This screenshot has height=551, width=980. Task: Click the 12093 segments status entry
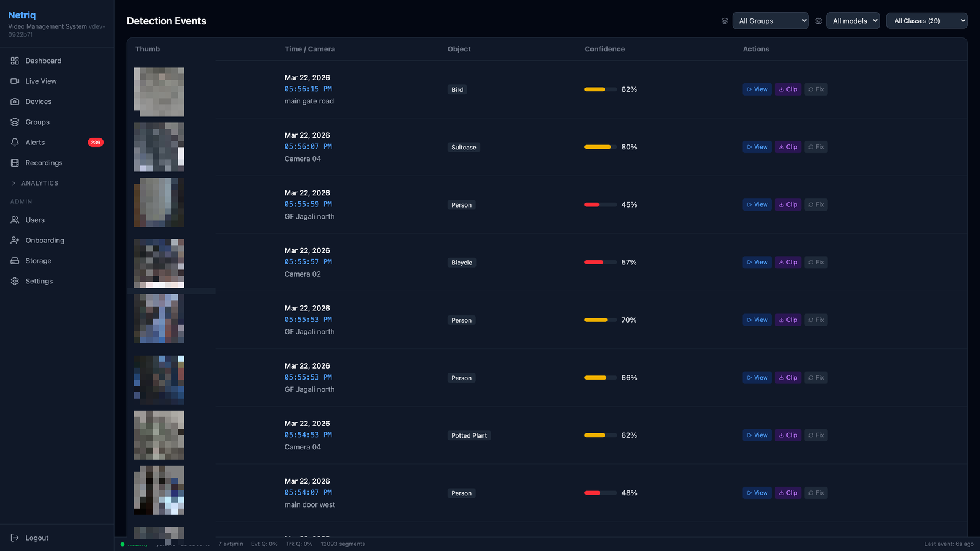point(342,544)
